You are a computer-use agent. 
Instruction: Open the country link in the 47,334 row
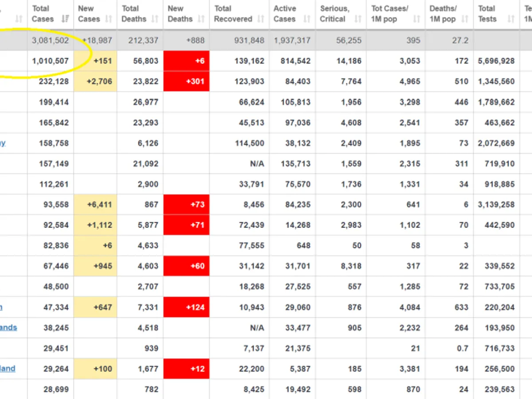1,307
